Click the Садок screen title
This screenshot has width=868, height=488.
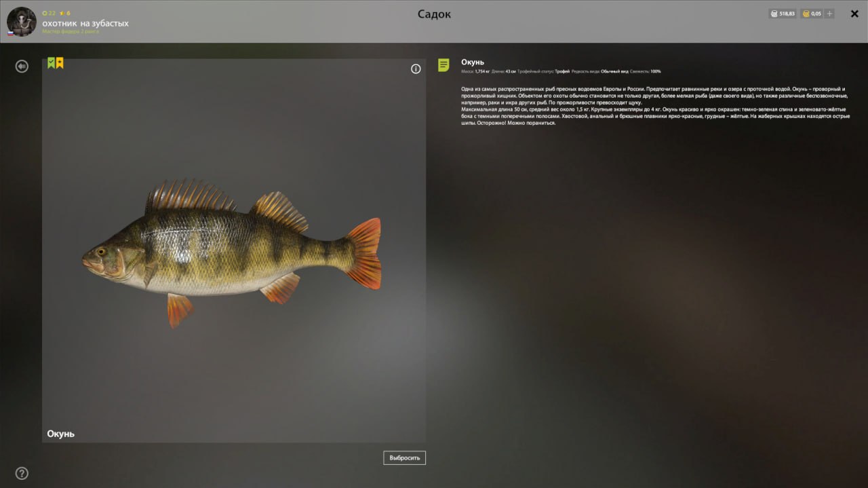434,14
